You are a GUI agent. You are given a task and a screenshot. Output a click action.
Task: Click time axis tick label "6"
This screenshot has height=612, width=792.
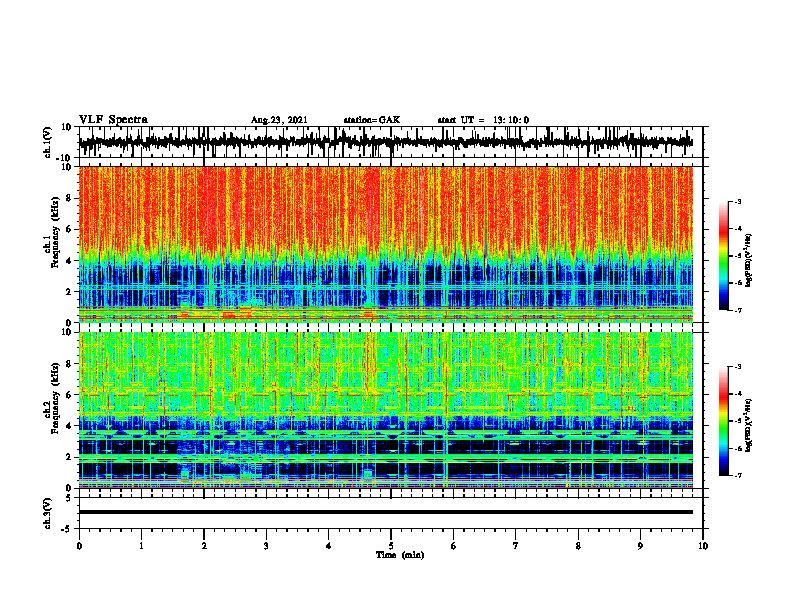454,546
